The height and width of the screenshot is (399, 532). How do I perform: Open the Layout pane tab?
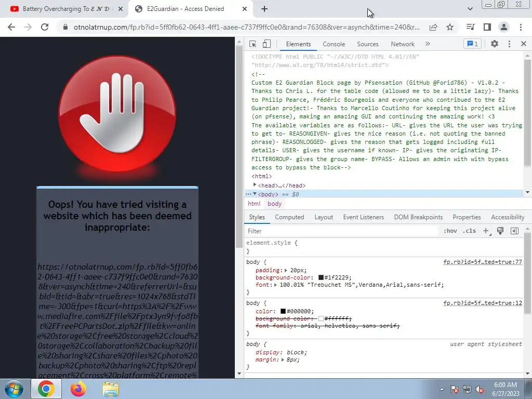click(x=324, y=217)
